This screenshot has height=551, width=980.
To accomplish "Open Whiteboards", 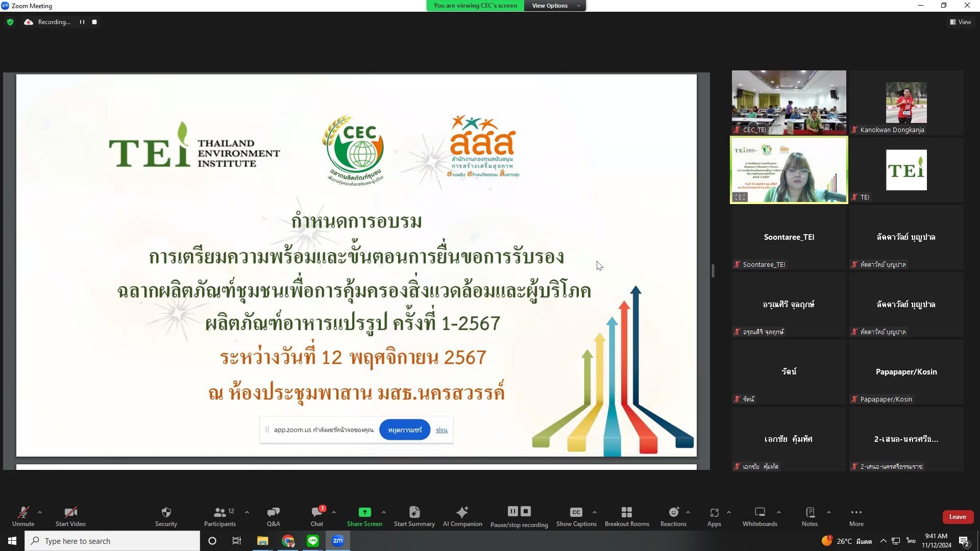I will click(759, 512).
